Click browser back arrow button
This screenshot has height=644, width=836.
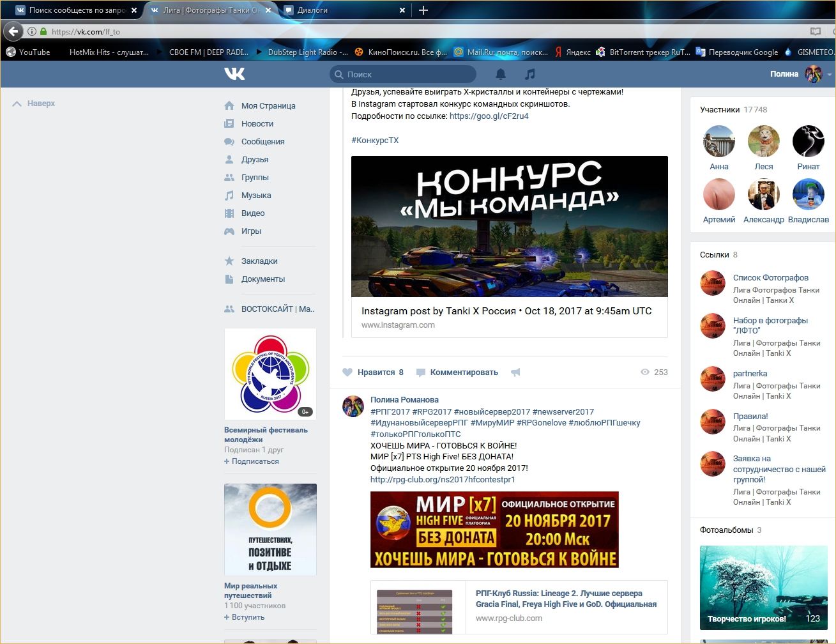pyautogui.click(x=13, y=31)
